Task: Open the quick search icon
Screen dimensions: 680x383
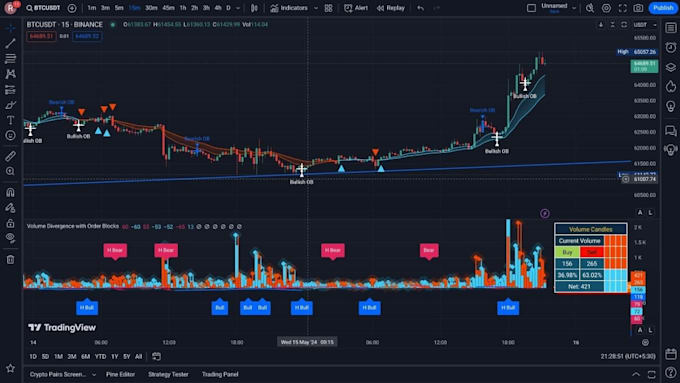Action: pyautogui.click(x=590, y=8)
